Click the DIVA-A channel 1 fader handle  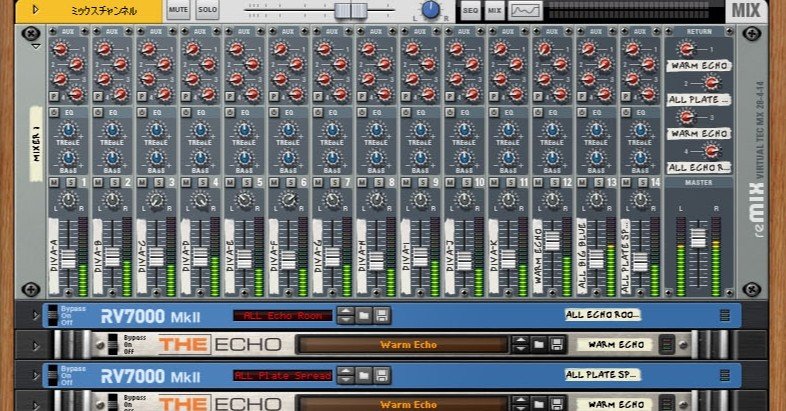[x=68, y=259]
